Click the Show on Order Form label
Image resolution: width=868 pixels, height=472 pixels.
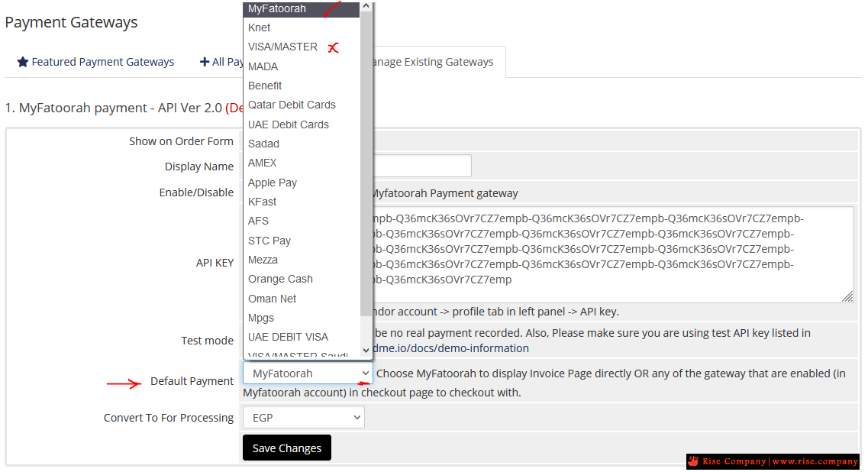point(181,141)
